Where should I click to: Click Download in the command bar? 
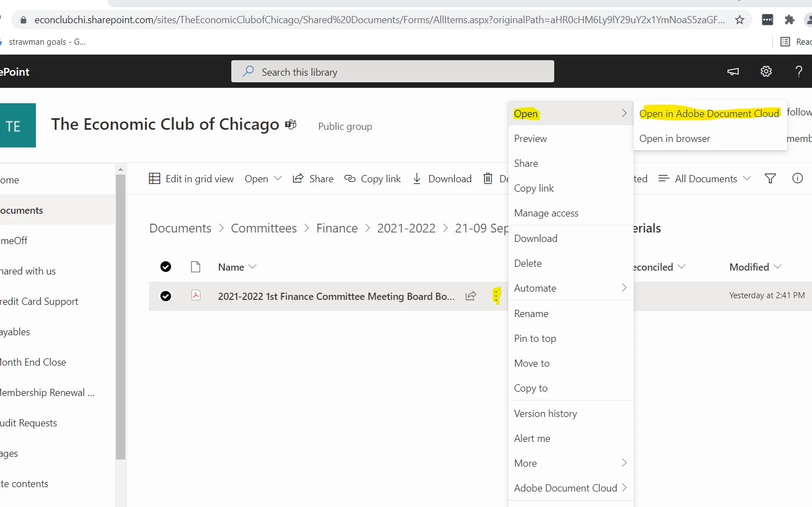442,178
